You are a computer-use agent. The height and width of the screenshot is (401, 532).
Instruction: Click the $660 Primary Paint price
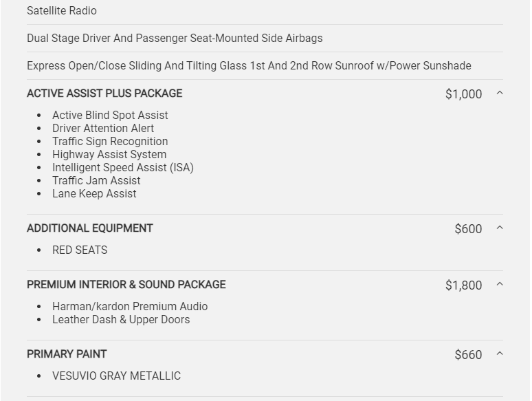(468, 355)
